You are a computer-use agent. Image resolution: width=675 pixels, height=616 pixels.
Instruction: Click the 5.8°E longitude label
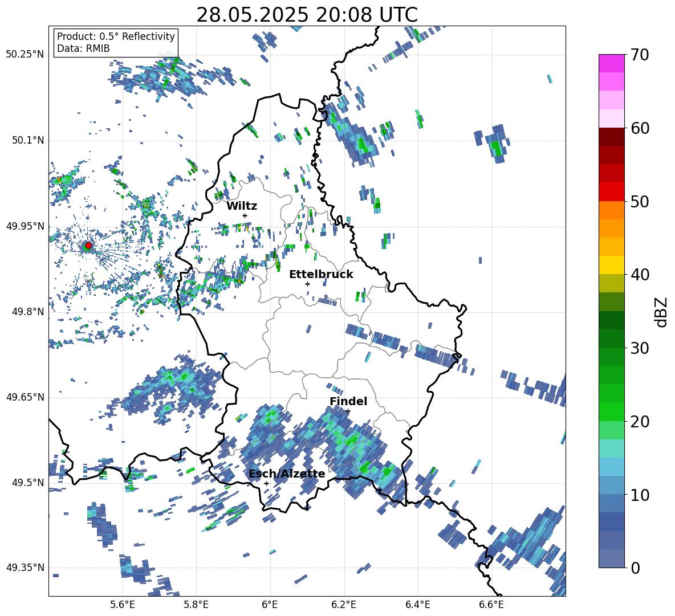(x=196, y=605)
